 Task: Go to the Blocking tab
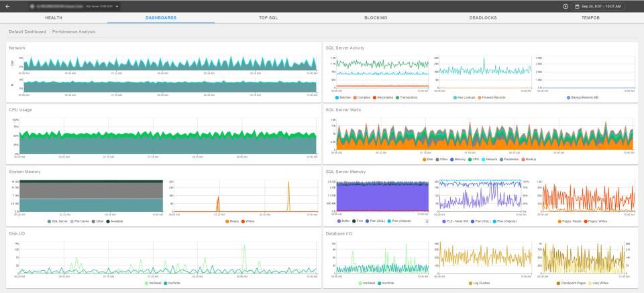pos(376,17)
